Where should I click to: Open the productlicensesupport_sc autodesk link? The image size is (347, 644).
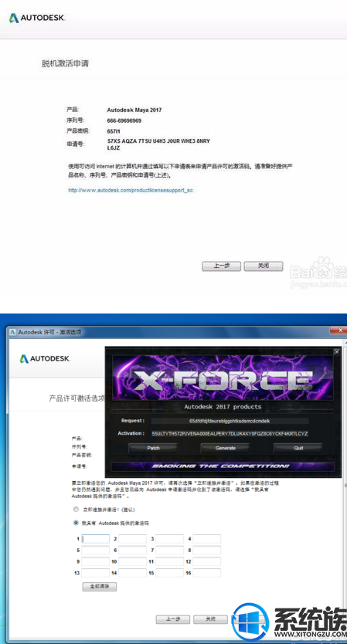(131, 191)
